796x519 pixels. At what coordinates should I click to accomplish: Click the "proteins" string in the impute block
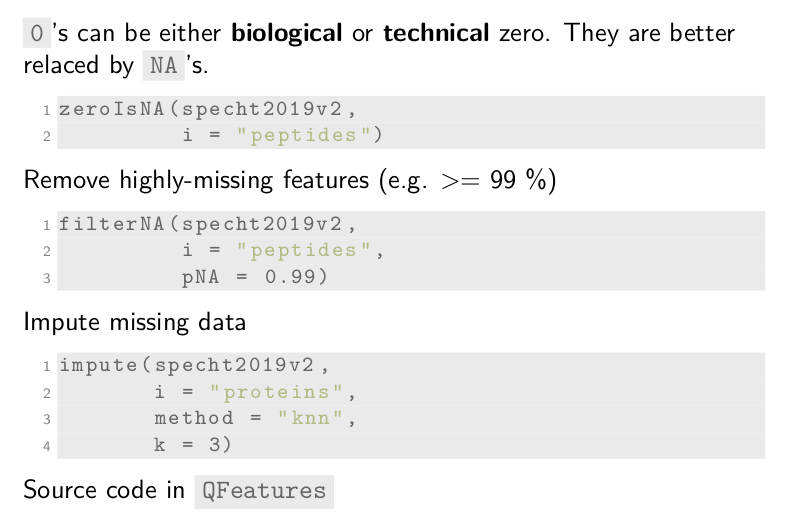284,391
